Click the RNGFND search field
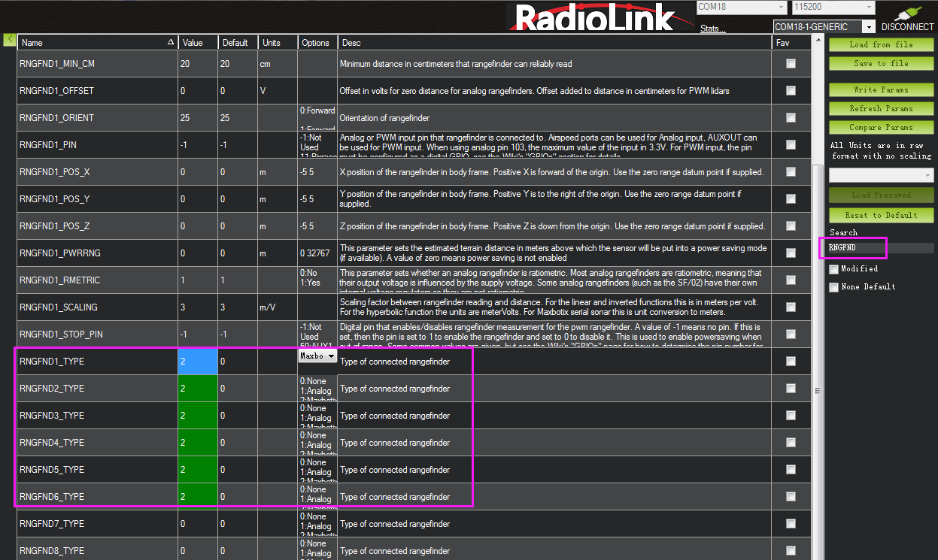Image resolution: width=938 pixels, height=560 pixels. click(x=881, y=247)
